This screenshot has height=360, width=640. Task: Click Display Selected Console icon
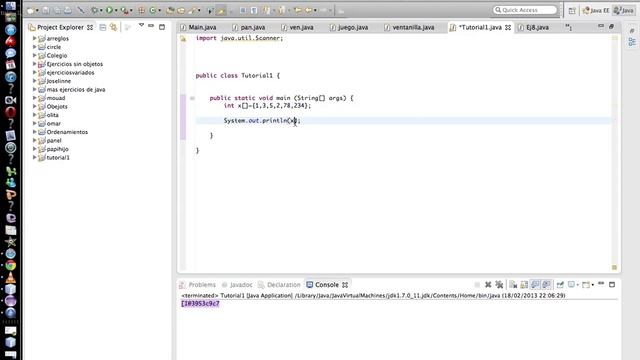coord(571,284)
